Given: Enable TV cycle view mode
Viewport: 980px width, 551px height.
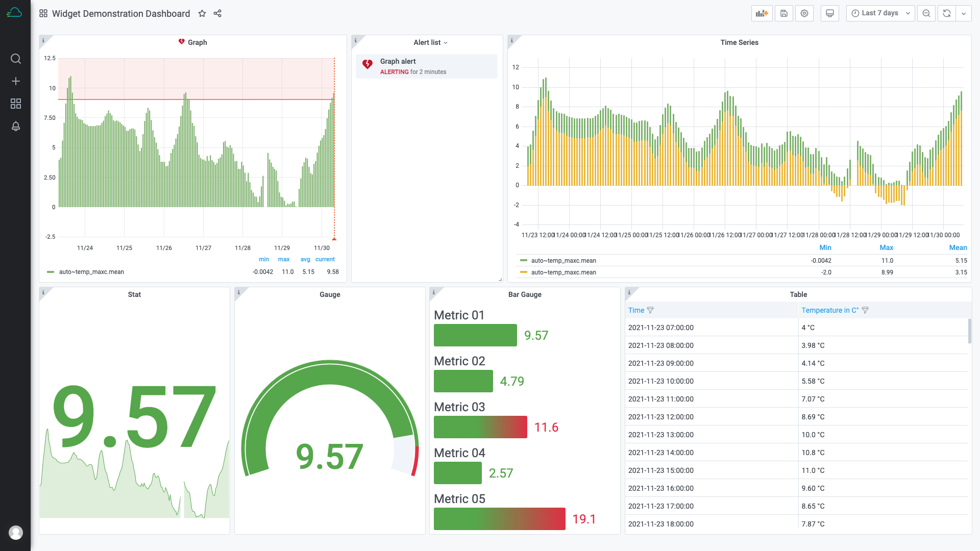Looking at the screenshot, I should pos(829,13).
